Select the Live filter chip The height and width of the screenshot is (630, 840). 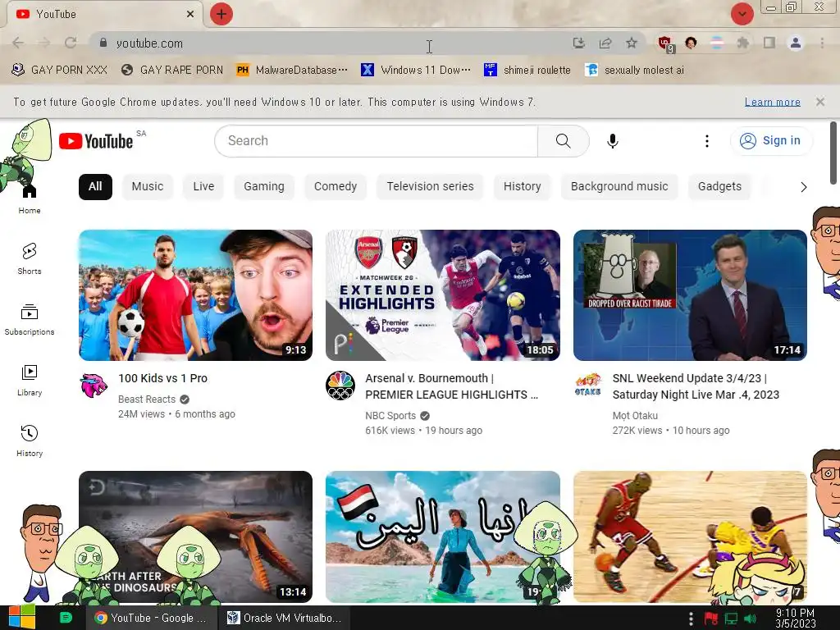[x=203, y=186]
